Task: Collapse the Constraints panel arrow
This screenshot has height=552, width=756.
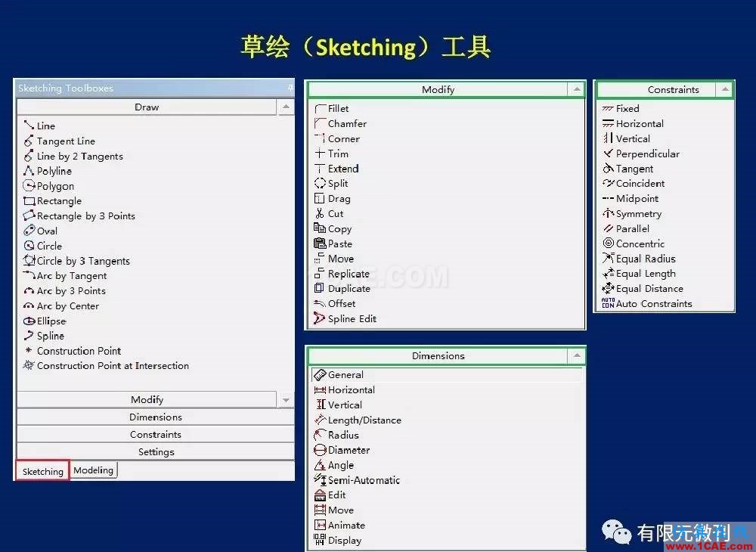Action: (x=725, y=89)
